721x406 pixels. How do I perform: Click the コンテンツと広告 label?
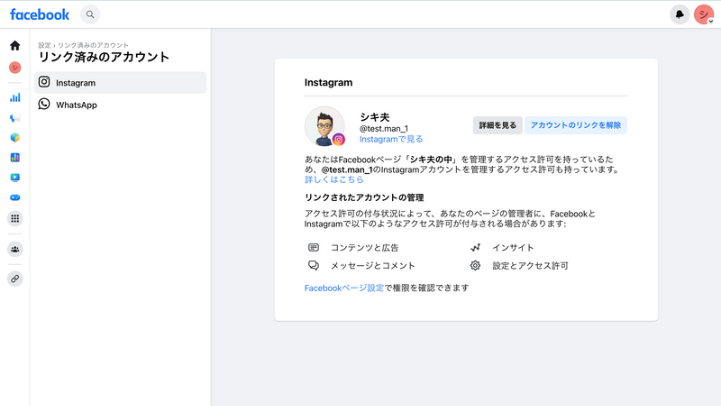[x=365, y=247]
